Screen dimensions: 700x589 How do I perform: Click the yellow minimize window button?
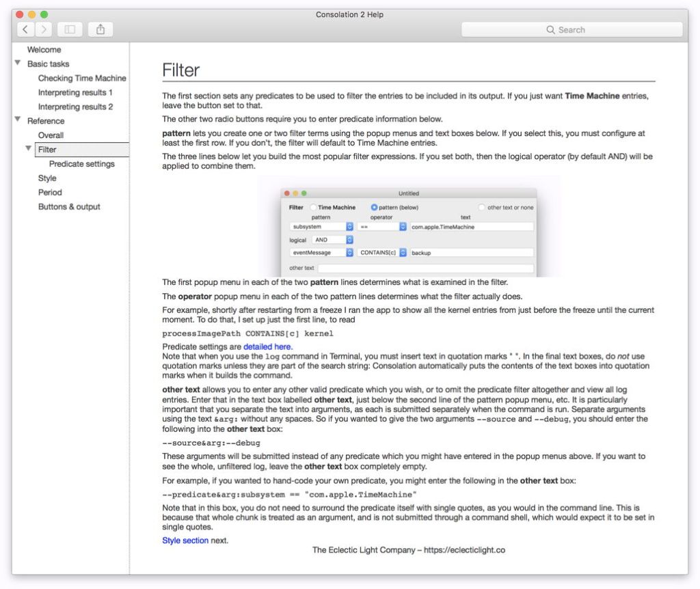coord(31,14)
